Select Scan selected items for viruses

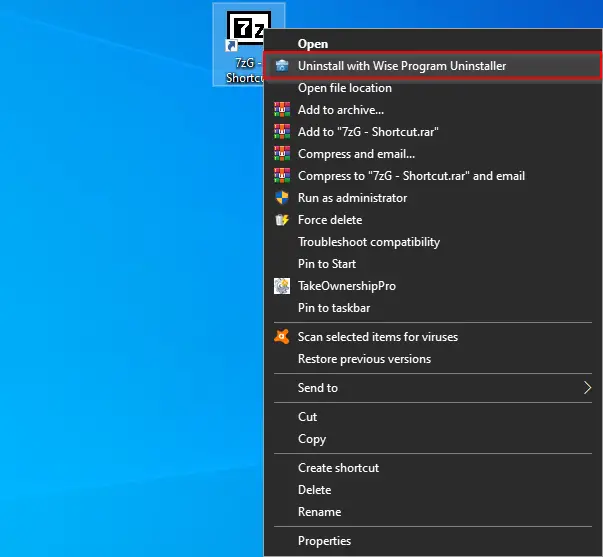433,337
